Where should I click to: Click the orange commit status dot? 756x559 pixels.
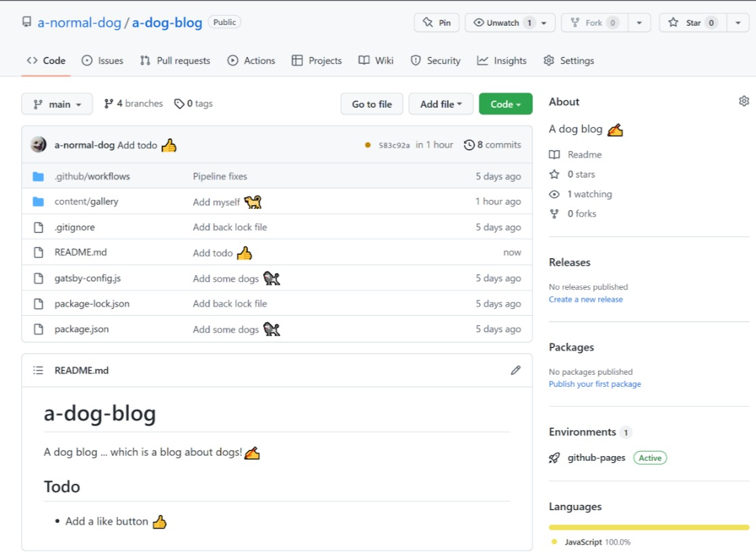tap(368, 145)
